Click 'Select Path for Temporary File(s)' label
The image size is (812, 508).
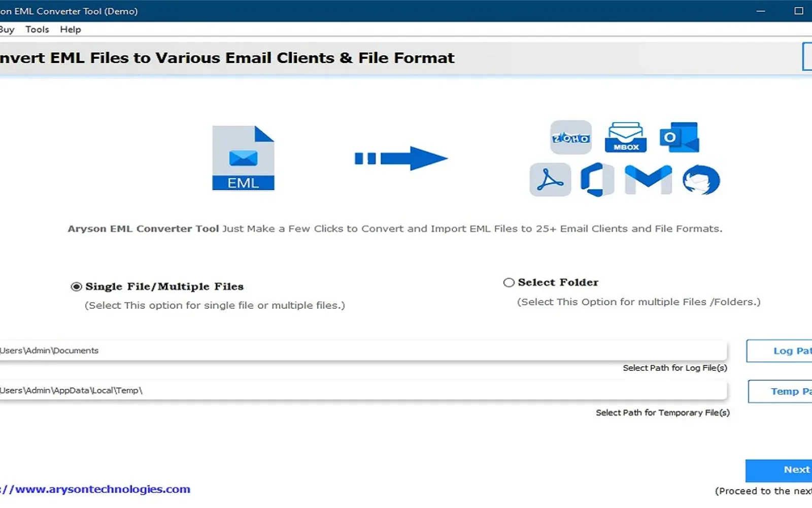pos(663,412)
